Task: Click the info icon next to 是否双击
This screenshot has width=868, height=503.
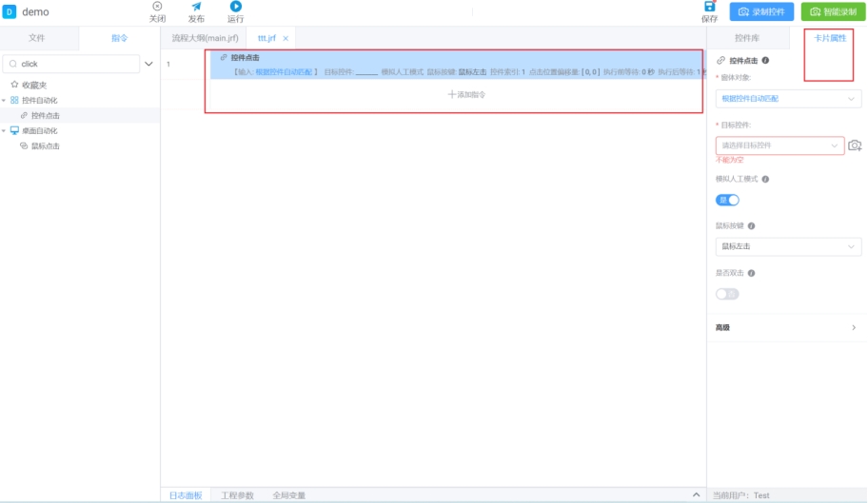Action: pos(752,273)
